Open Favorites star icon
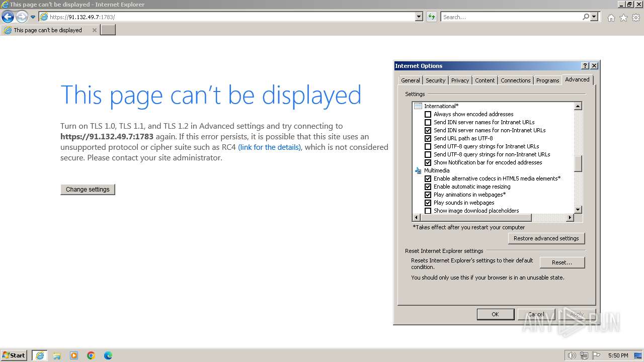 (x=623, y=18)
